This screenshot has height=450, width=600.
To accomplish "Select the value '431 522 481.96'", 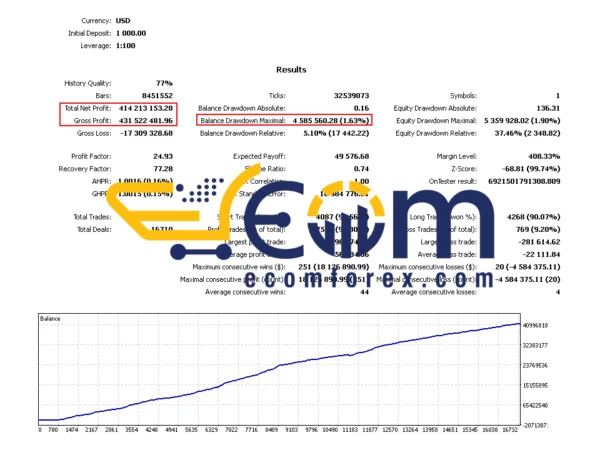I will 146,121.
